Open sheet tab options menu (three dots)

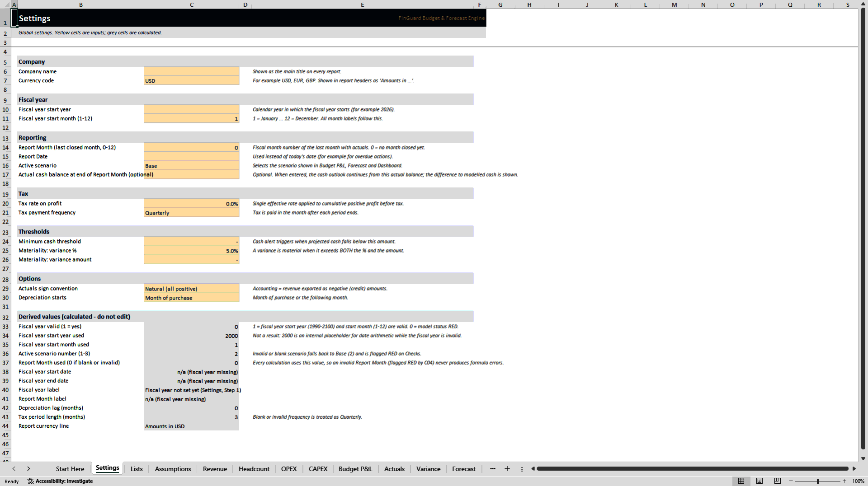pyautogui.click(x=522, y=469)
